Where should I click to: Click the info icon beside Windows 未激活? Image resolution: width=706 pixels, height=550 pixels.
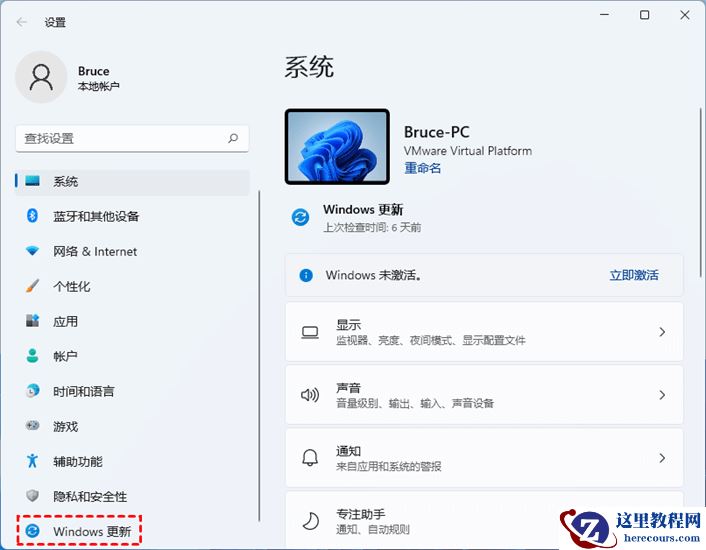pyautogui.click(x=306, y=275)
